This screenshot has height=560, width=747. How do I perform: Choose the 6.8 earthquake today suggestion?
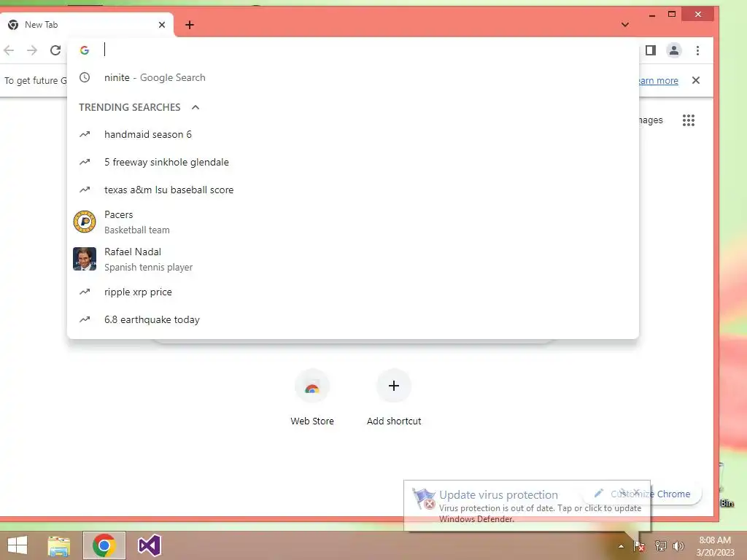point(352,319)
